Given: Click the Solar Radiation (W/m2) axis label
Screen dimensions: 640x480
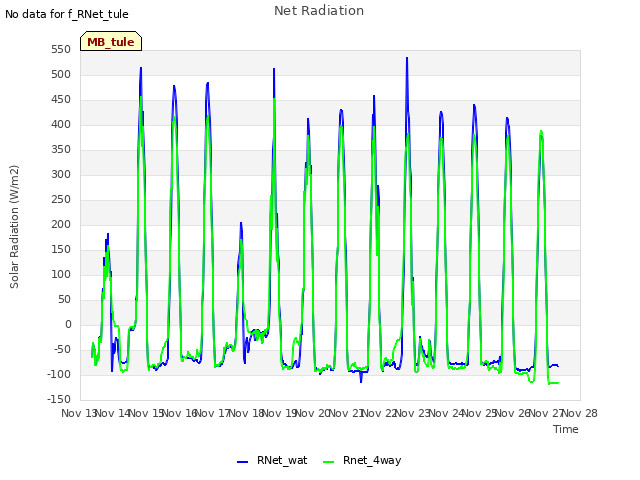Looking at the screenshot, I should [14, 227].
